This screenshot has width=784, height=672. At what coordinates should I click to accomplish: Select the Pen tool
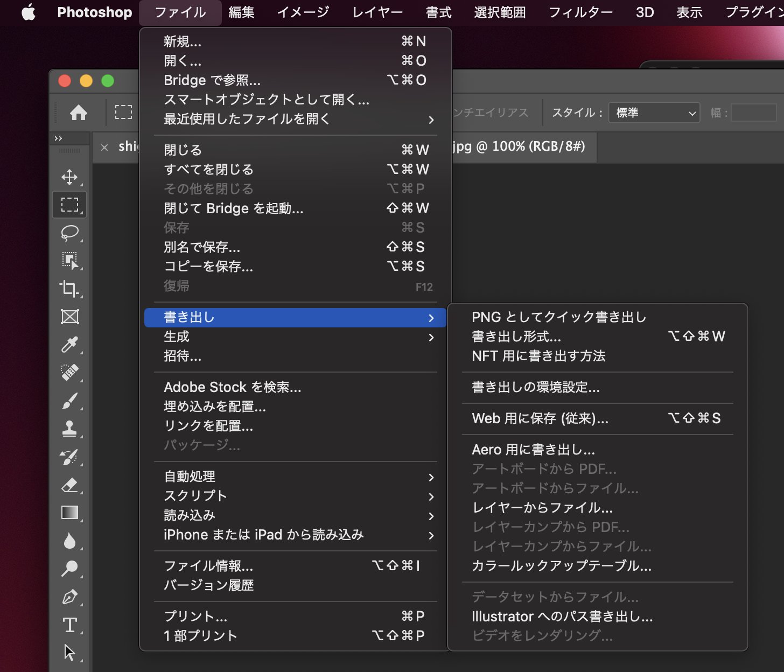point(69,597)
